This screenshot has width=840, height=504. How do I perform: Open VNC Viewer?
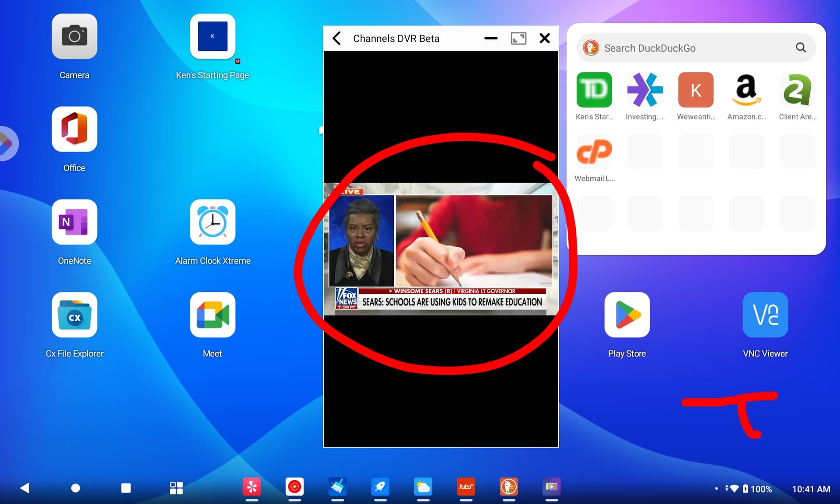point(765,315)
